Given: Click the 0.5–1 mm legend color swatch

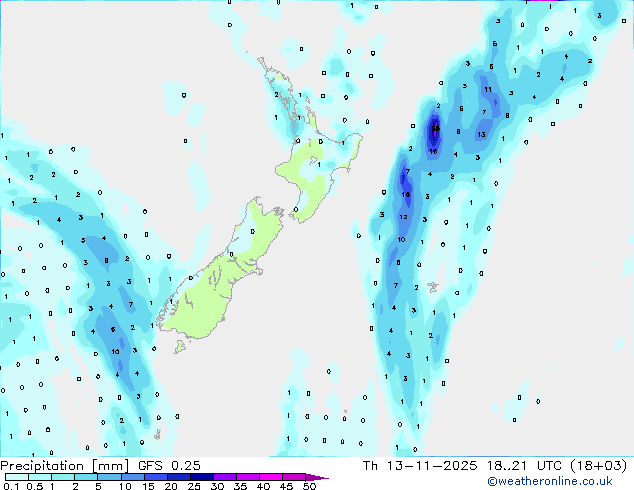Looking at the screenshot, I should coord(40,477).
